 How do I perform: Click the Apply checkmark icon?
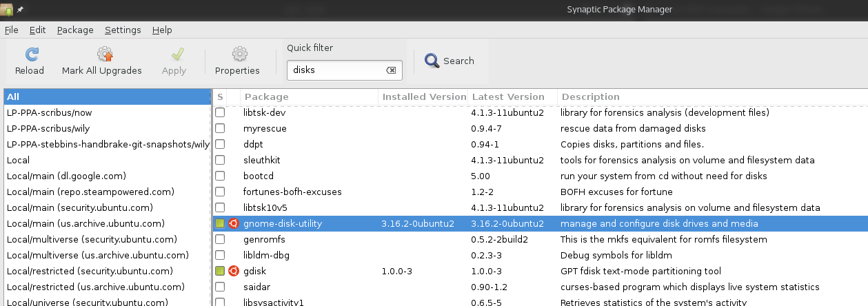[177, 54]
